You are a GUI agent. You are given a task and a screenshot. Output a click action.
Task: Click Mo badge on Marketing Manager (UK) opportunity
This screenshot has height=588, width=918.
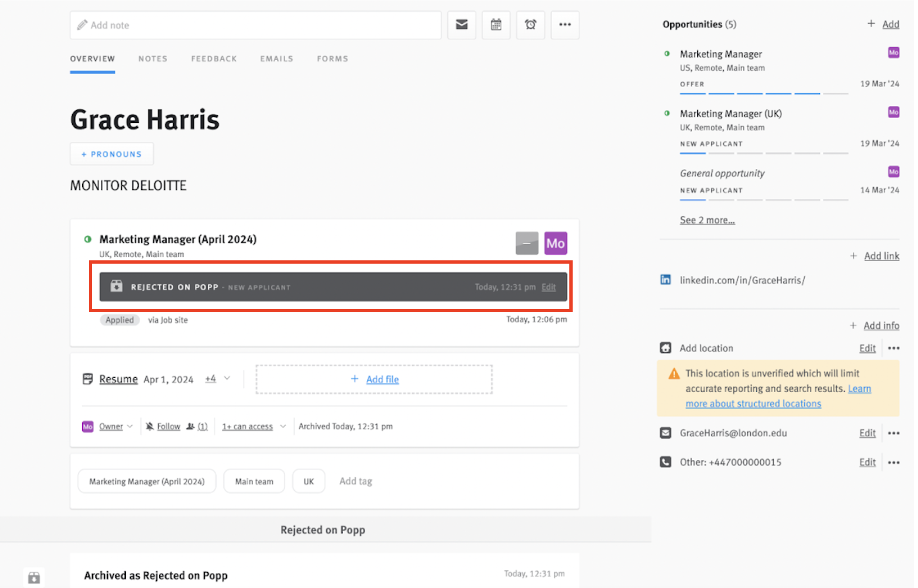coord(894,112)
